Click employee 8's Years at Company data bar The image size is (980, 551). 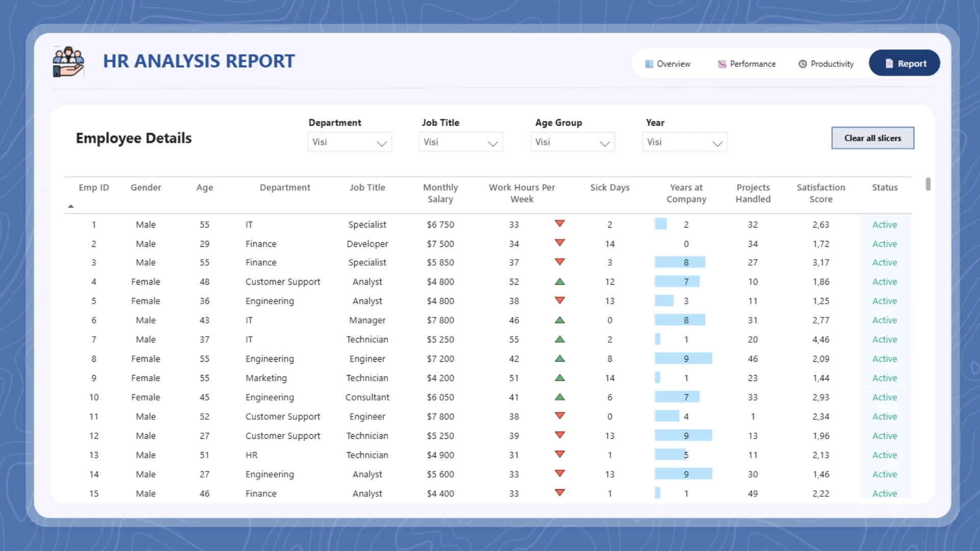(x=683, y=358)
